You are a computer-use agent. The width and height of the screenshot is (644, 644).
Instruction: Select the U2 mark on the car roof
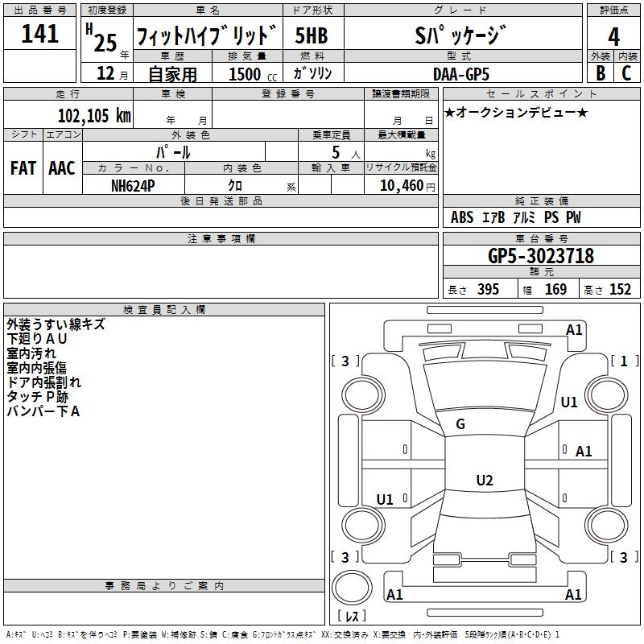[x=484, y=481]
